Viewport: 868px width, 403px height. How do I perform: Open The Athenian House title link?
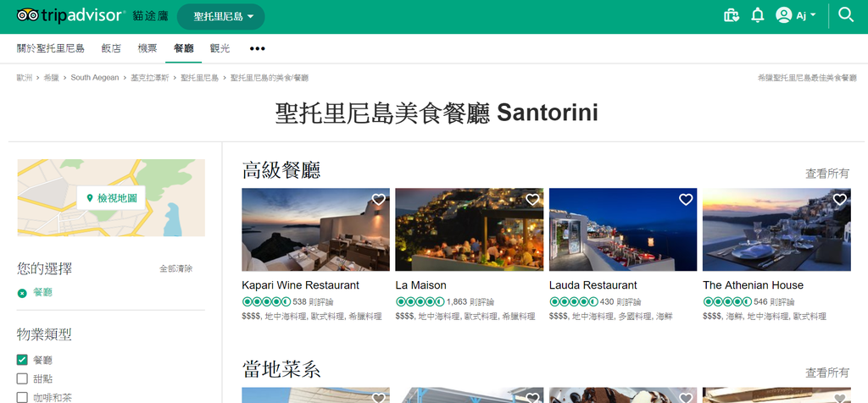coord(753,285)
